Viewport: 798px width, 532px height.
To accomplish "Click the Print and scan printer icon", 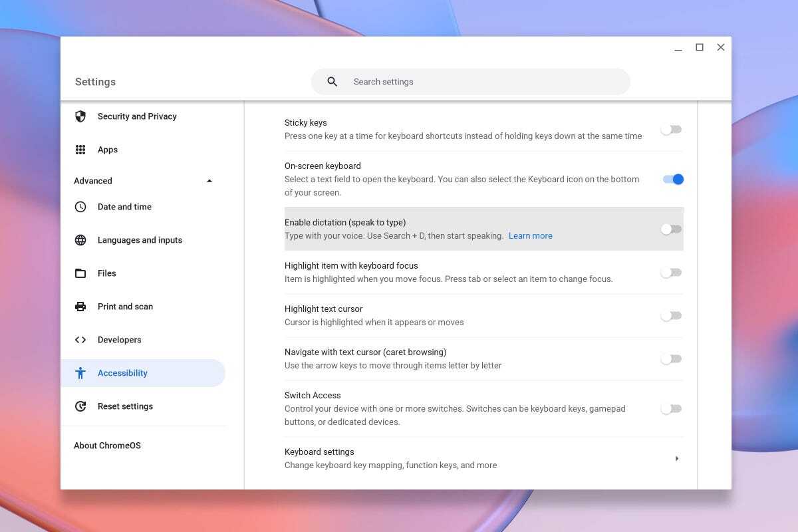I will pos(80,307).
